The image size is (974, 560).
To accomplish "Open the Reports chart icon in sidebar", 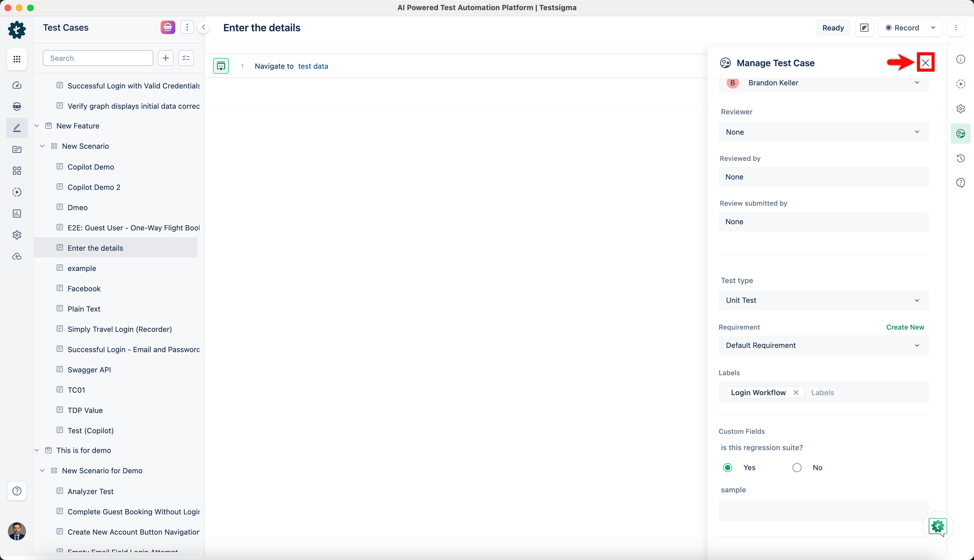I will point(17,214).
